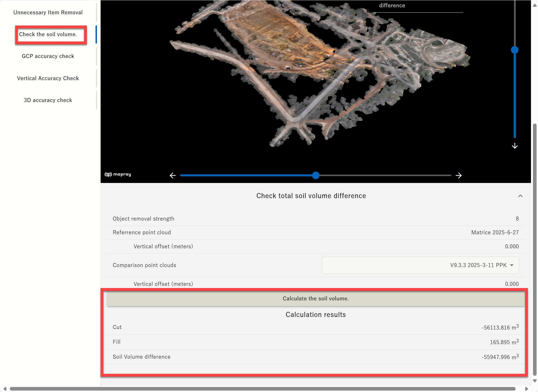Click the vertical slider handle
Image resolution: width=538 pixels, height=392 pixels.
(x=515, y=50)
